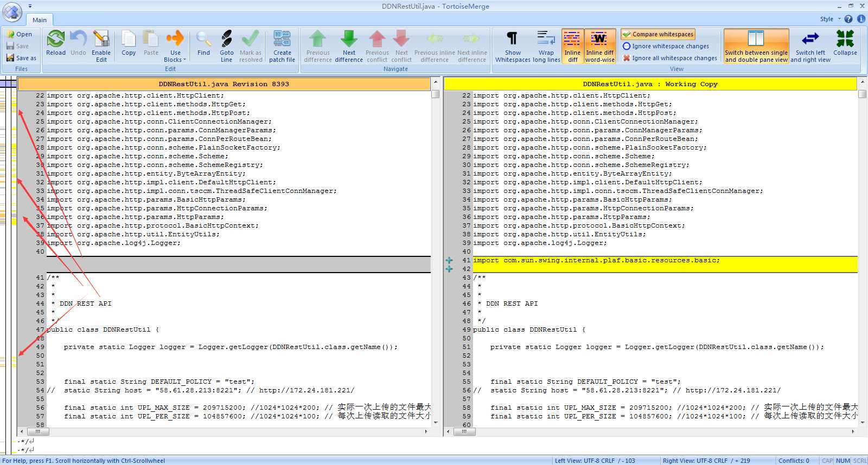Open the application orb menu
Viewport: 868px width, 465px height.
click(12, 12)
